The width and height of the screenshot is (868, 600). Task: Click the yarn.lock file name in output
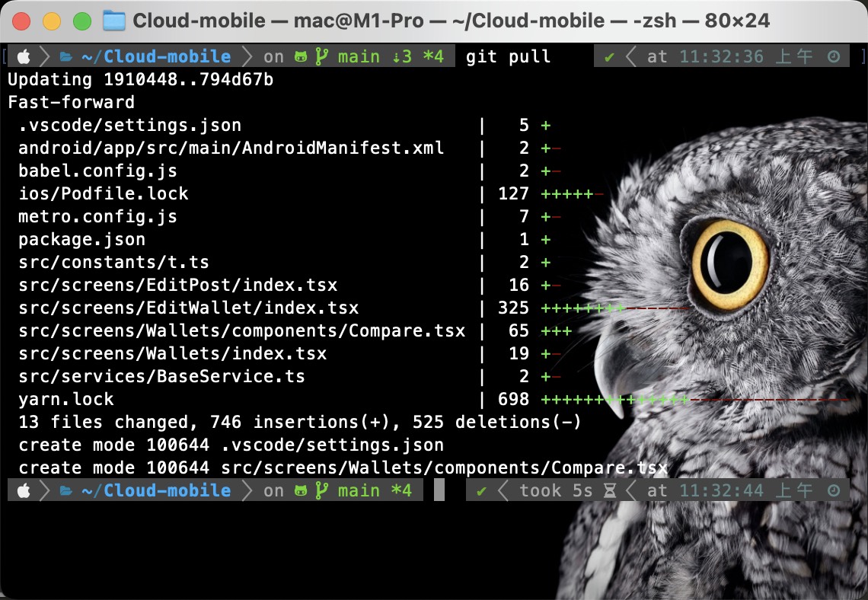pyautogui.click(x=66, y=399)
